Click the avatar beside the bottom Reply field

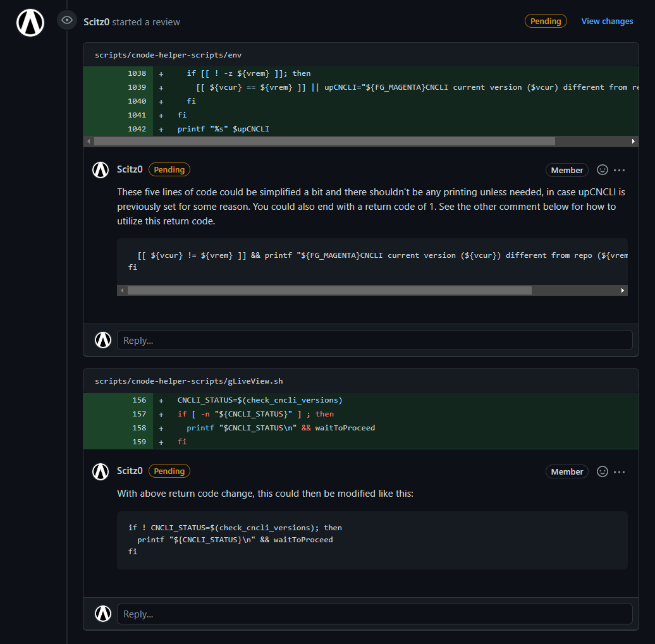coord(102,613)
